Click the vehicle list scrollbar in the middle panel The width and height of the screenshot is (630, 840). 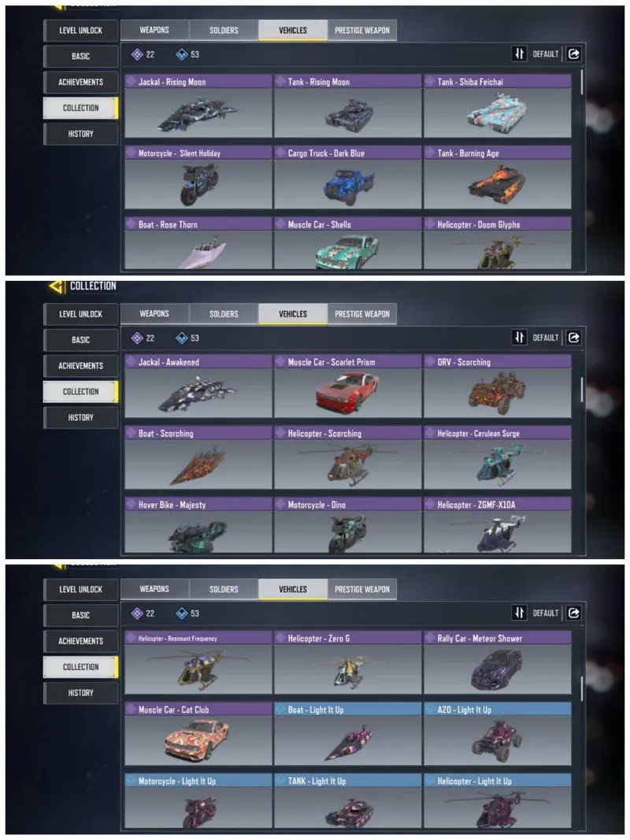coord(582,390)
